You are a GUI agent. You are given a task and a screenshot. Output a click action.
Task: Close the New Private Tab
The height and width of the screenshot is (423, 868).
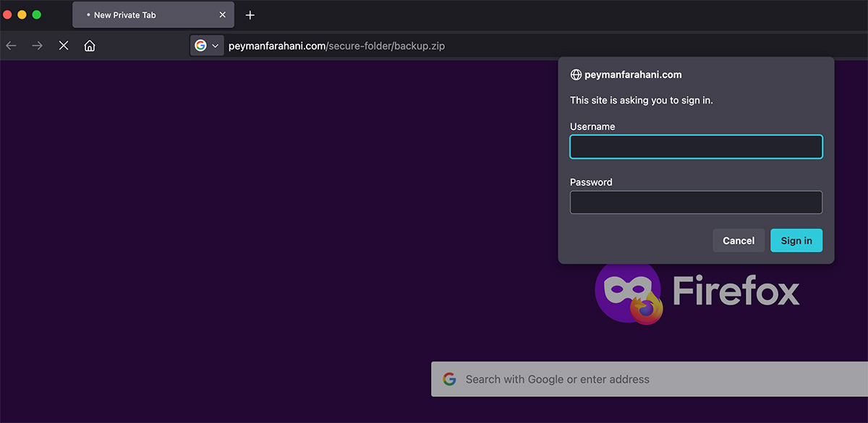tap(223, 14)
